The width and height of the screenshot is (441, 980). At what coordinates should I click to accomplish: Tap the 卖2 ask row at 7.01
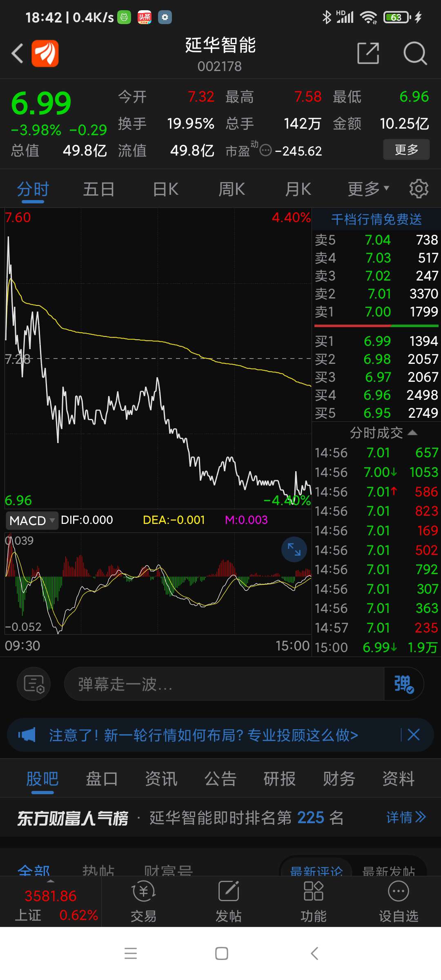[376, 294]
